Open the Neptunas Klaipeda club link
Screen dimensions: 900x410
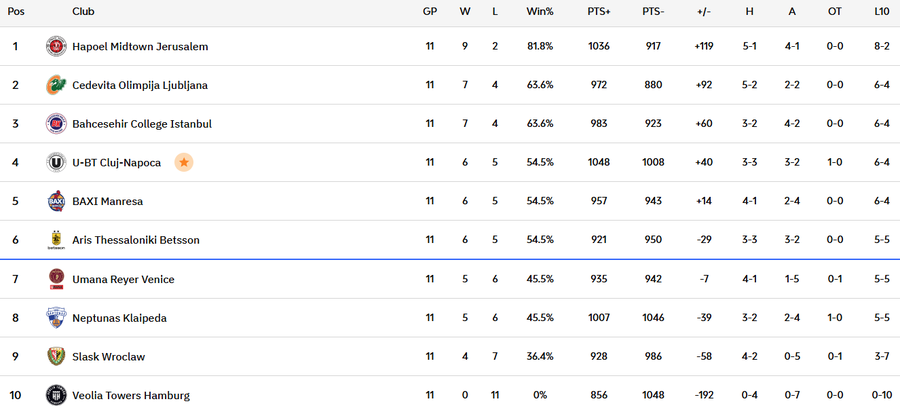(x=119, y=318)
